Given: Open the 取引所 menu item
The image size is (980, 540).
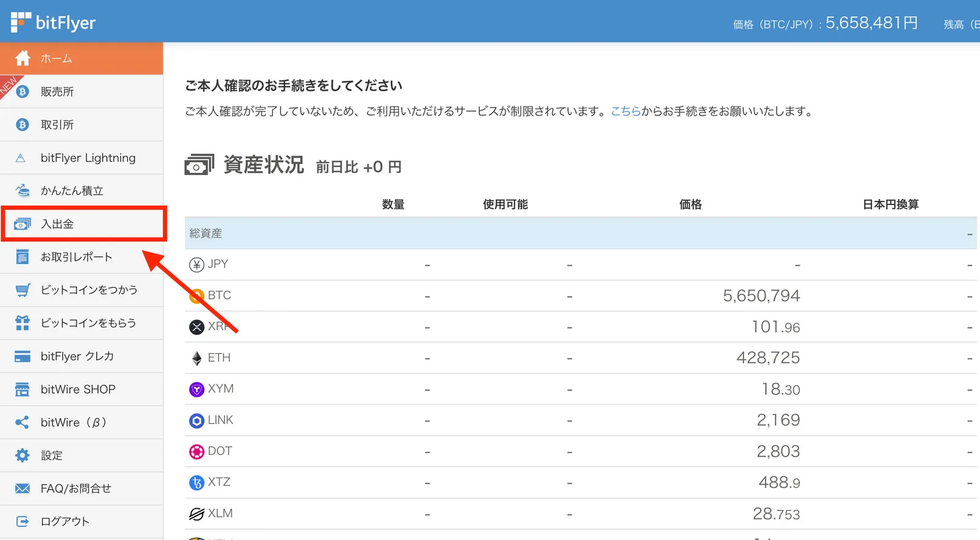Looking at the screenshot, I should pos(81,125).
